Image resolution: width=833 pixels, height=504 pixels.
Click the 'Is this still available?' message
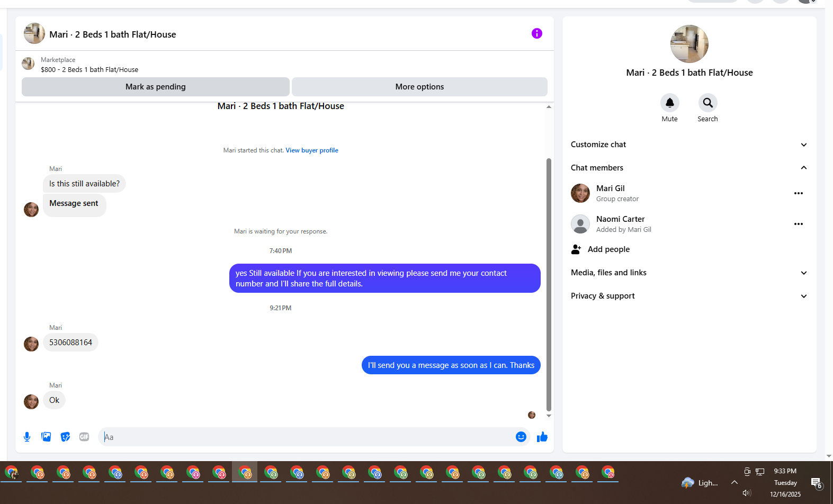84,184
